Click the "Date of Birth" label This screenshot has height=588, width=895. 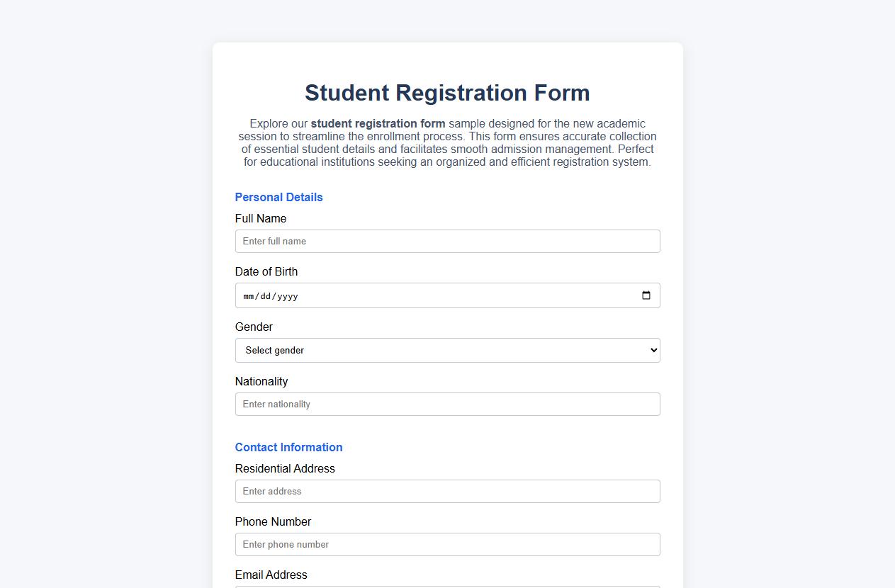point(266,271)
